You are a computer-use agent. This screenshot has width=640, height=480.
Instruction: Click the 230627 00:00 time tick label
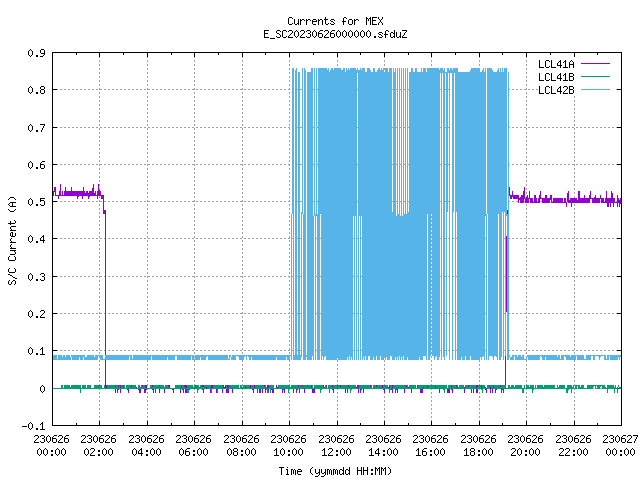click(x=620, y=446)
